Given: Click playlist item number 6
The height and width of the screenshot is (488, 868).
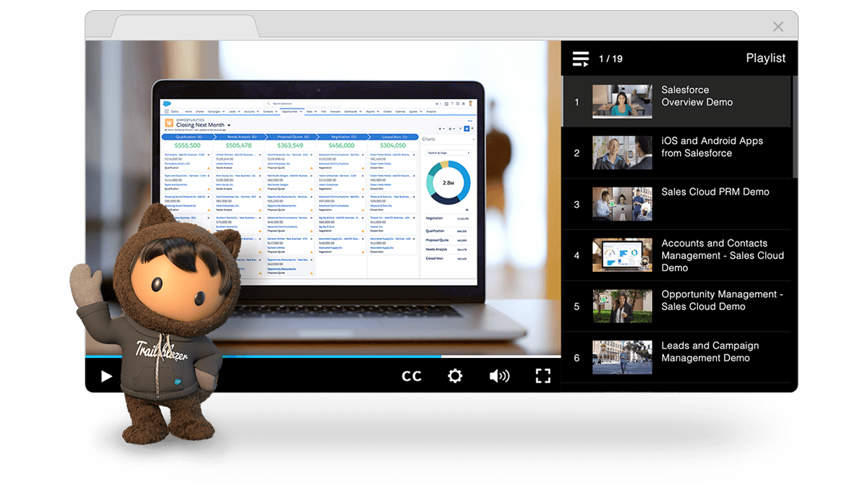Looking at the screenshot, I should click(x=576, y=358).
